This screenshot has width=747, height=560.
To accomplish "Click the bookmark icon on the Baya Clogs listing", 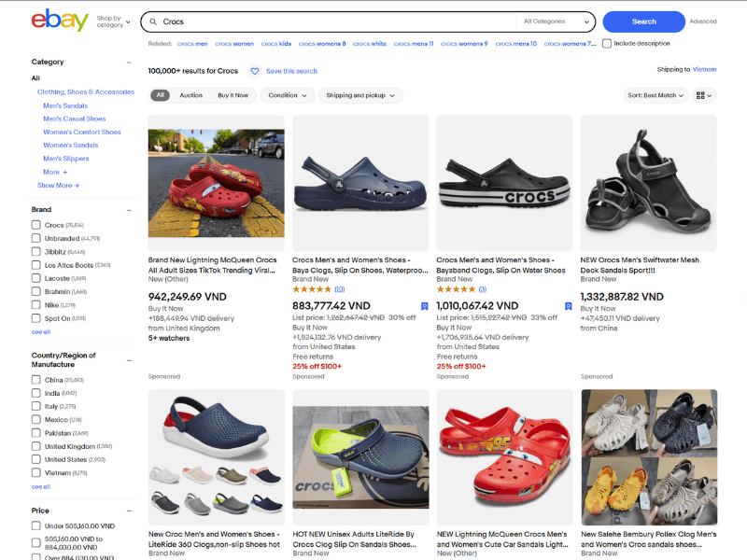I will click(x=424, y=305).
